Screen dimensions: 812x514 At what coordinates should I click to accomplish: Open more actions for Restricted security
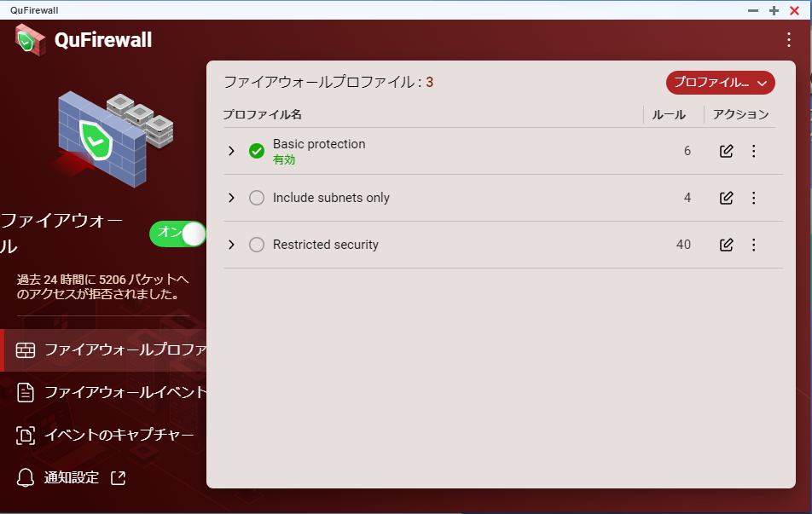click(x=754, y=245)
